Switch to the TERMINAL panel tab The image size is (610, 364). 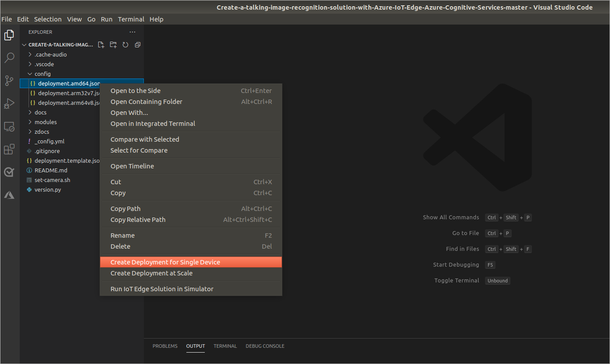[225, 346]
